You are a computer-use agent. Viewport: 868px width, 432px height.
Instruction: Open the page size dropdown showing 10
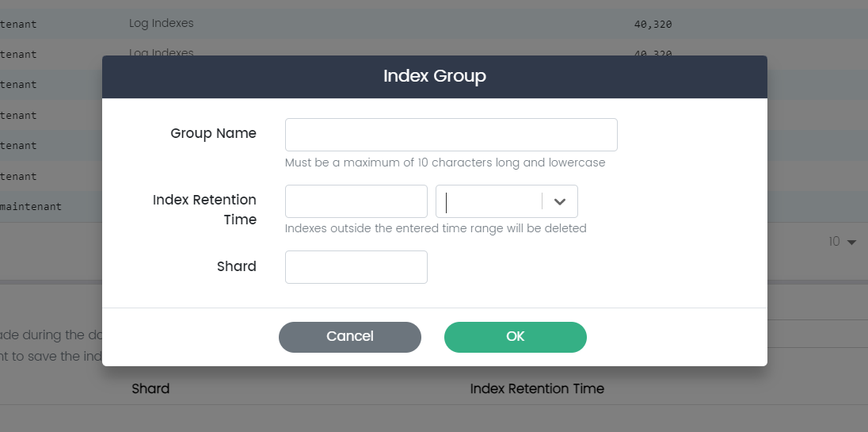click(842, 242)
